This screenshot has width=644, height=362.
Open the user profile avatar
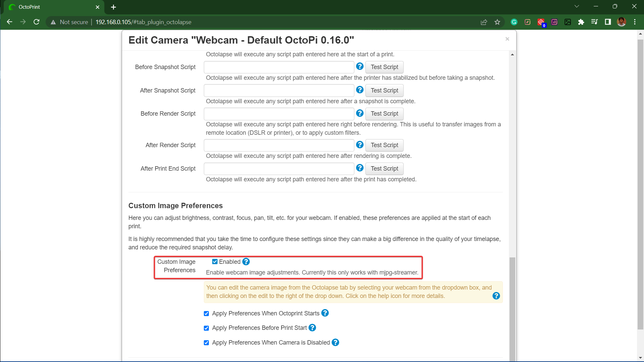pos(621,22)
